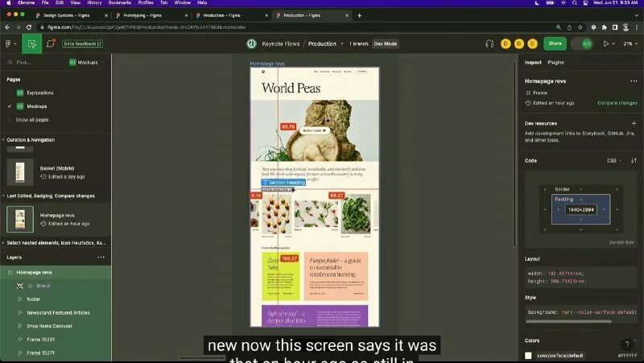644x363 pixels.
Task: Click Show all pages
Action: click(x=32, y=120)
